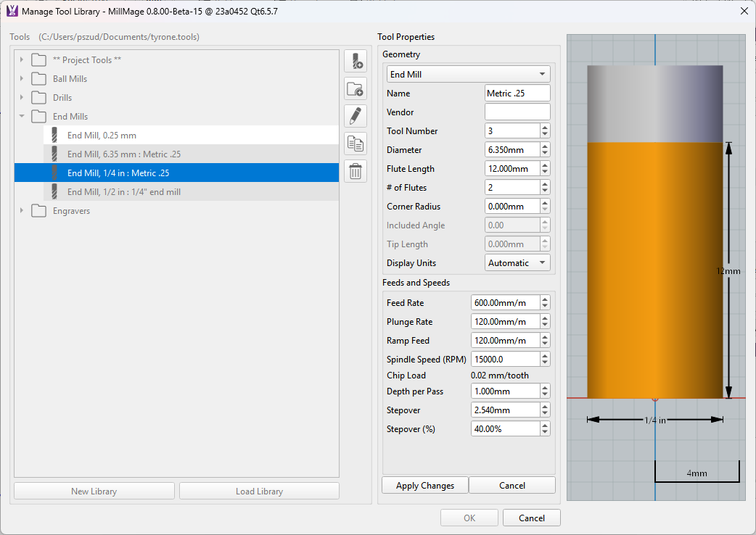Viewport: 756px width, 535px height.
Task: Click the Engravers folder icon
Action: (38, 211)
